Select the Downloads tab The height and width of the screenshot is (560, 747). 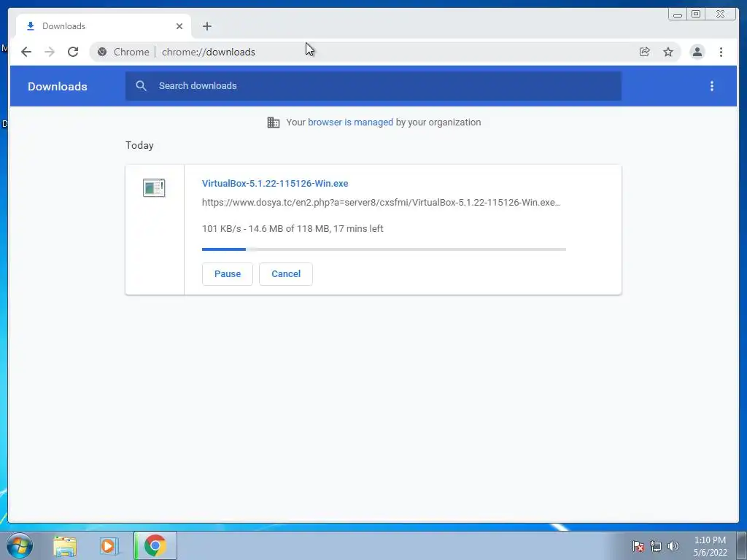[x=104, y=26]
